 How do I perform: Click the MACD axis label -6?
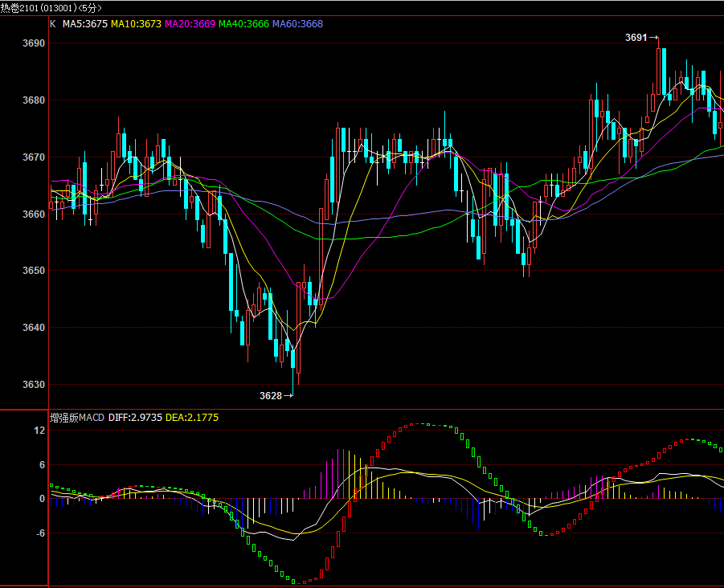pos(40,533)
